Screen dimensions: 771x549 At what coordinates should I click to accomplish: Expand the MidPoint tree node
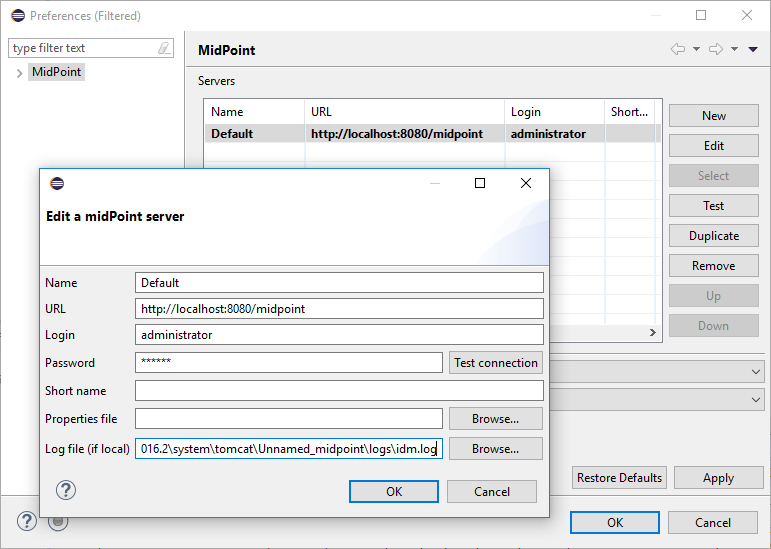(x=19, y=72)
